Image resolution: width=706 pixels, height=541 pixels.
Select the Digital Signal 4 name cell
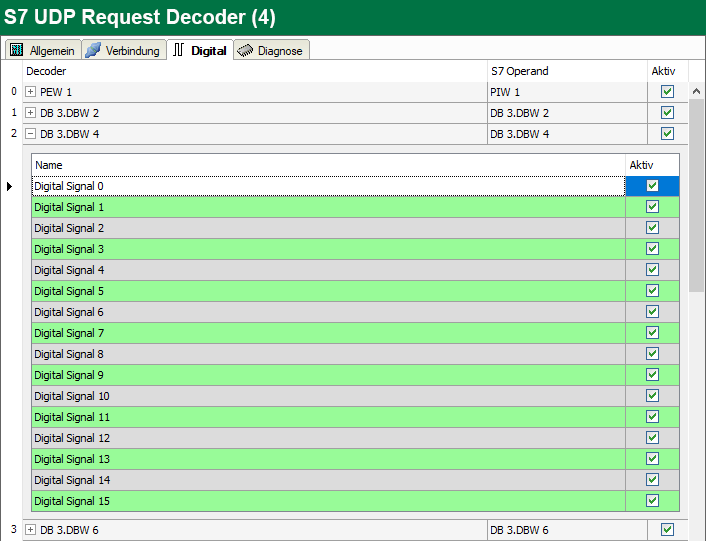coord(328,270)
